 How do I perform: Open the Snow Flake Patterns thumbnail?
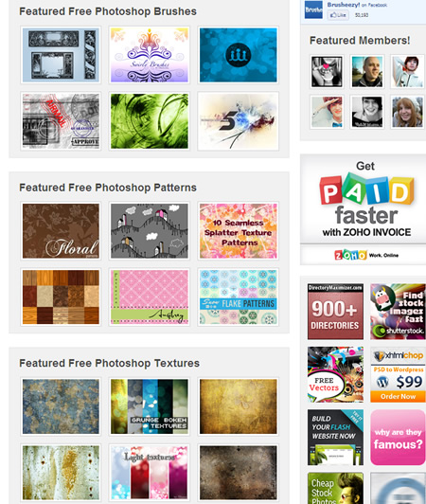[x=238, y=297]
